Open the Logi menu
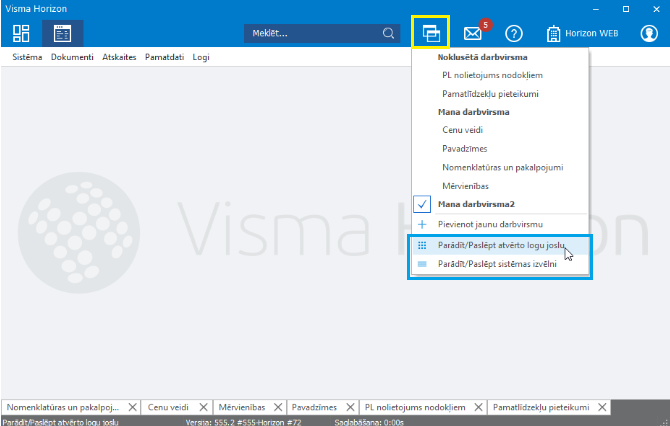Viewport: 670px width, 426px height. [201, 57]
